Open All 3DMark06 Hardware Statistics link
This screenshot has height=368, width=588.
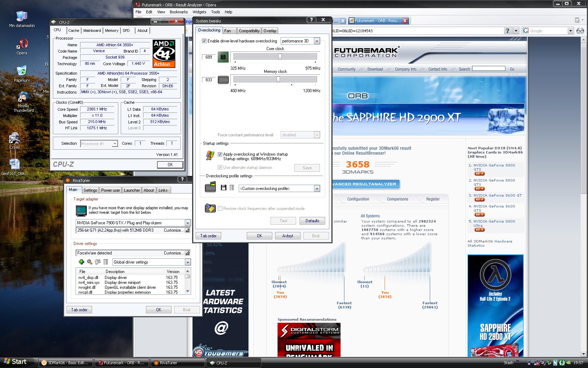tap(490, 243)
